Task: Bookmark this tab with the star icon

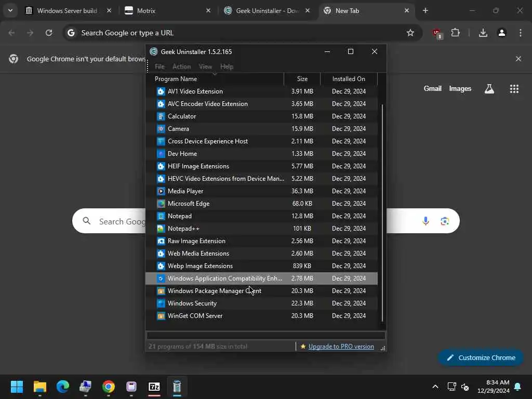Action: [410, 33]
